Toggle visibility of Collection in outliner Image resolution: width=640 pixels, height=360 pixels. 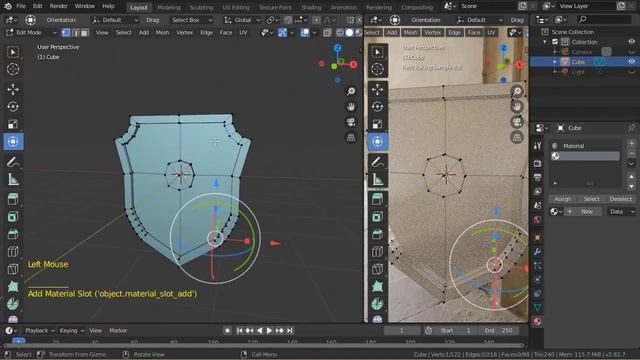(631, 42)
